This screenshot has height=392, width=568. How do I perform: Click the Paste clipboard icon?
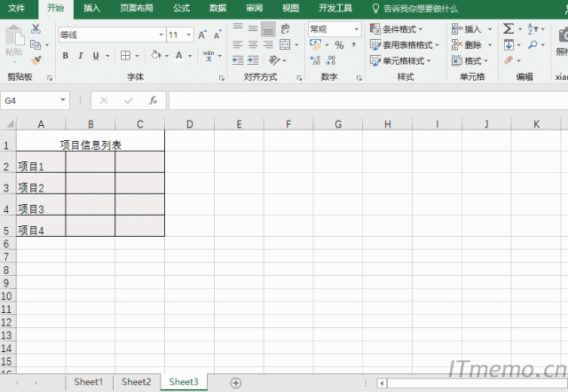14,36
